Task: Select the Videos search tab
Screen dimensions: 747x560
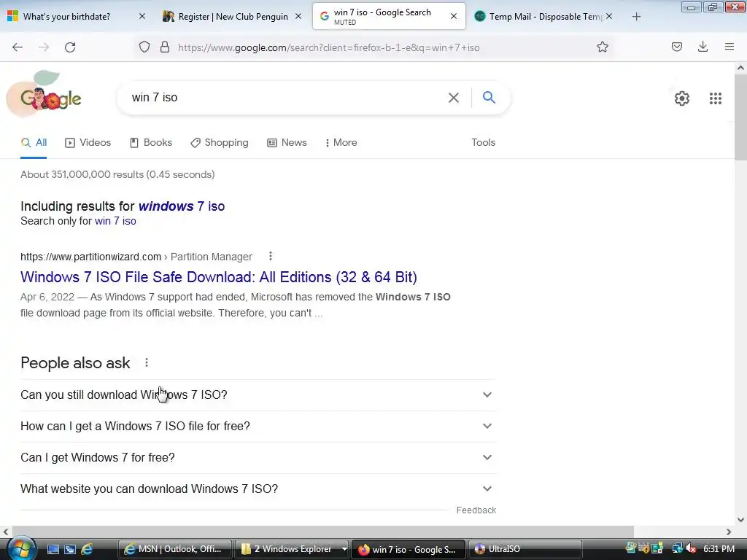Action: pos(88,142)
